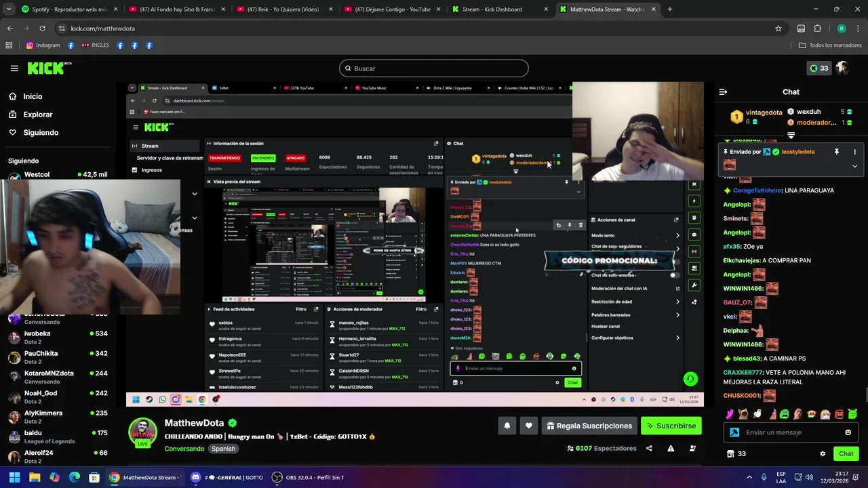Screen dimensions: 868x488
Task: Open followed channel KotaroMNZdota
Action: (x=58, y=377)
